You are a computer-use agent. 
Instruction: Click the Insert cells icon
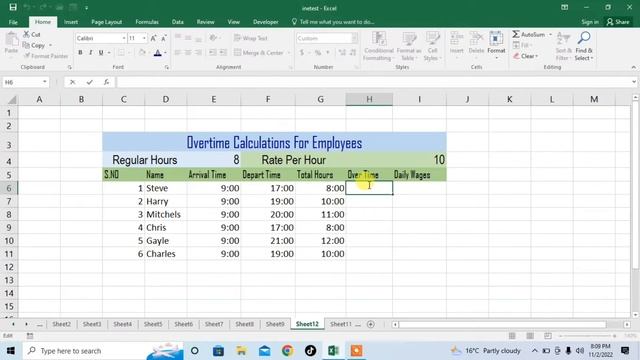point(456,39)
